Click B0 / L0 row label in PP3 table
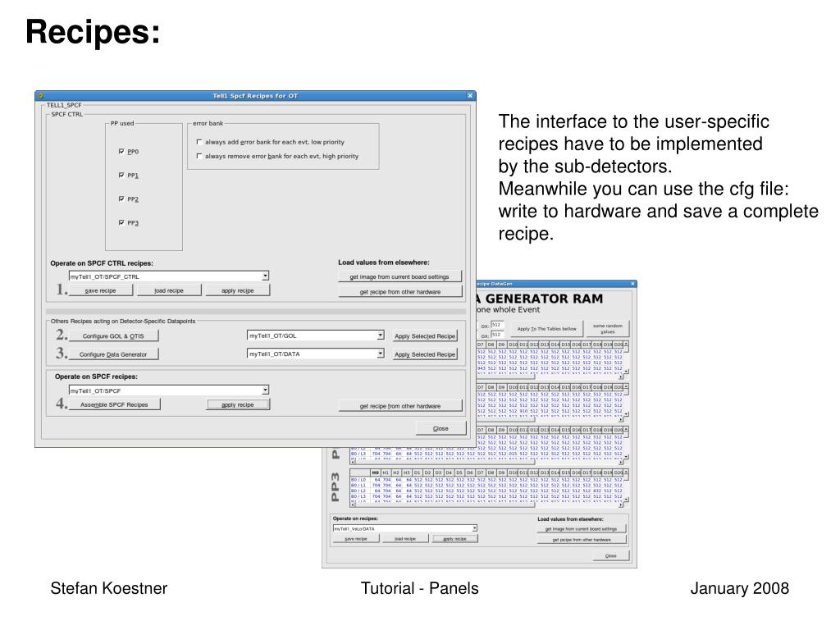The width and height of the screenshot is (840, 630). (x=358, y=479)
